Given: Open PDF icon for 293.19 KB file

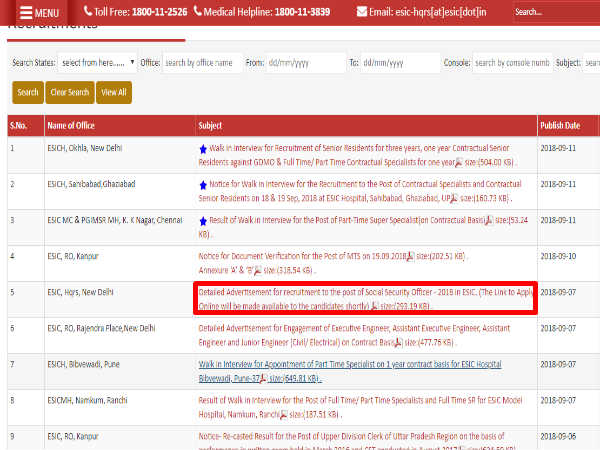Looking at the screenshot, I should (375, 306).
